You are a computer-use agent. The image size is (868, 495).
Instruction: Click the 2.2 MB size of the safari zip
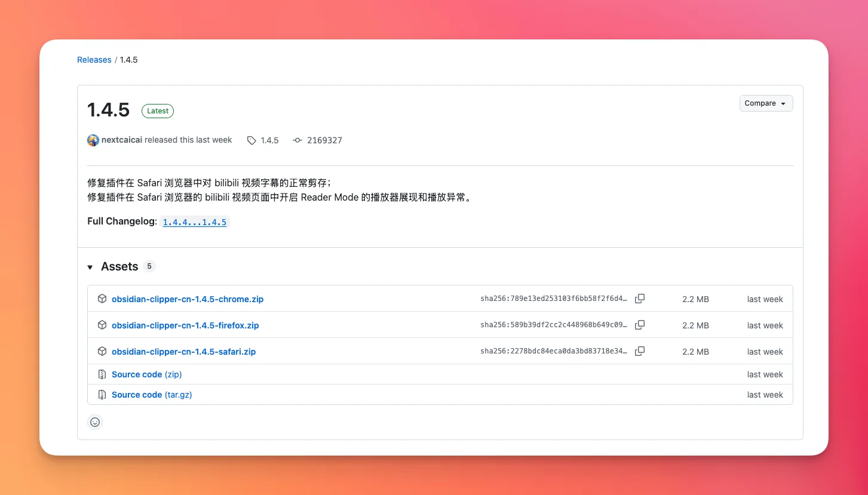coord(695,352)
